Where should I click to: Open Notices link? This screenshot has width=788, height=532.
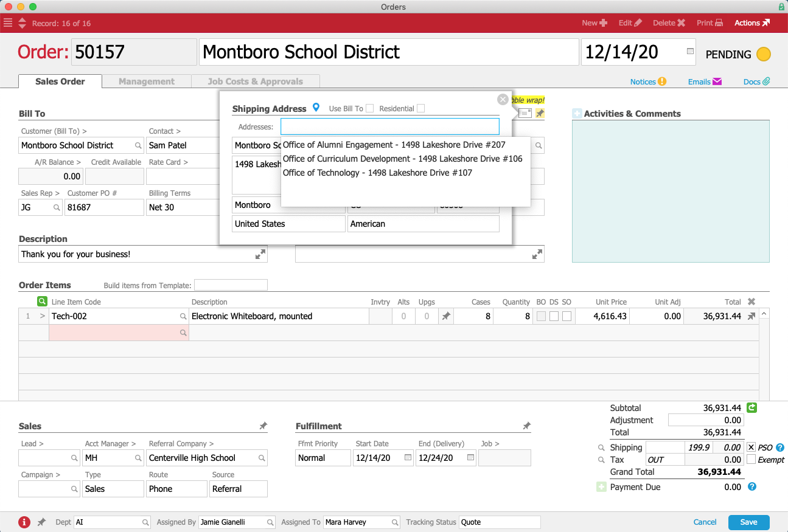pos(648,81)
